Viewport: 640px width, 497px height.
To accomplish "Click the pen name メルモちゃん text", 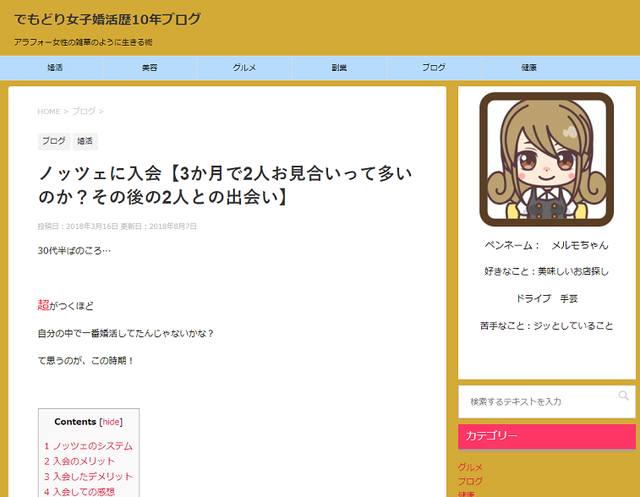I will [x=580, y=245].
